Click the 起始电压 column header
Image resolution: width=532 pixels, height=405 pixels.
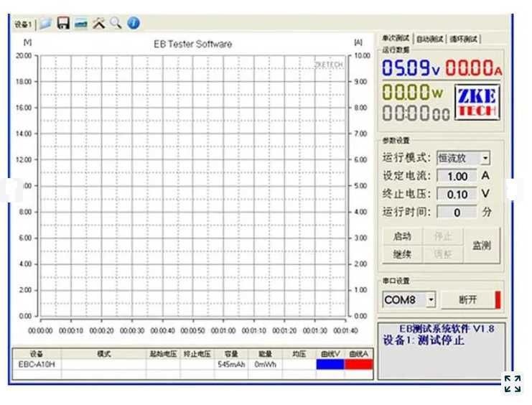163,354
